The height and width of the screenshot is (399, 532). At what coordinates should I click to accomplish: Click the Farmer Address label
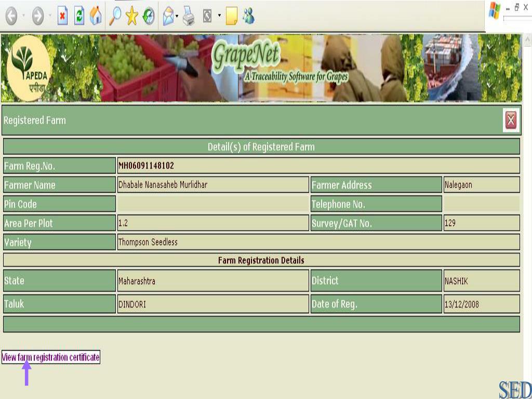pos(342,185)
